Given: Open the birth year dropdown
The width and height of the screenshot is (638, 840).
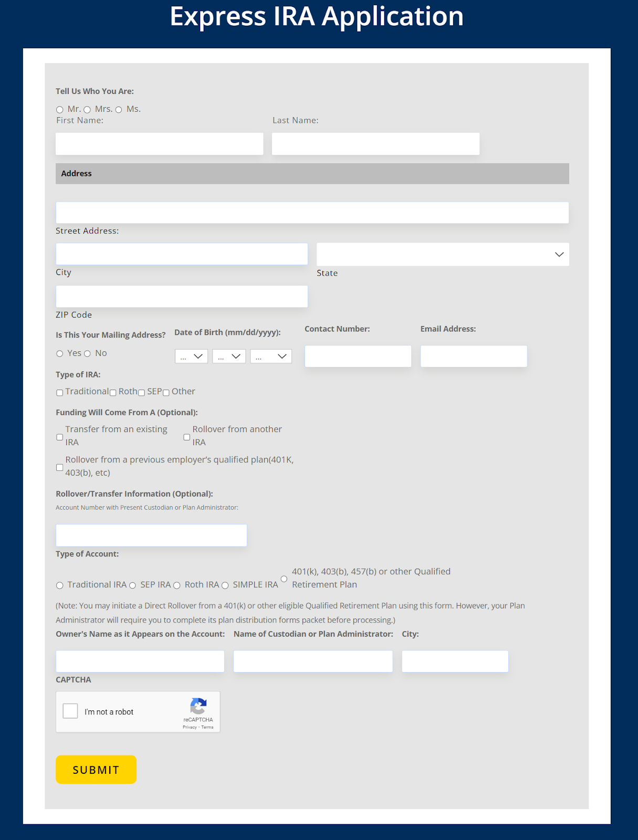Looking at the screenshot, I should [x=271, y=356].
